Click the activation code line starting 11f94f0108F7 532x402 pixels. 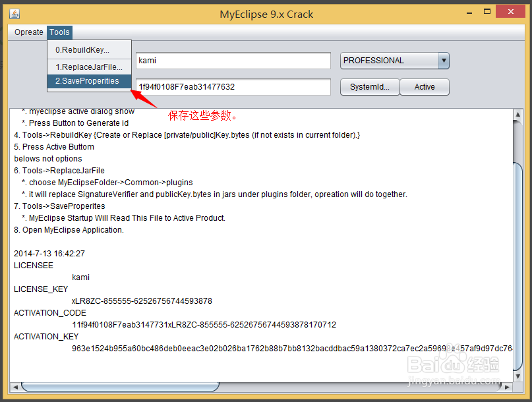click(204, 325)
